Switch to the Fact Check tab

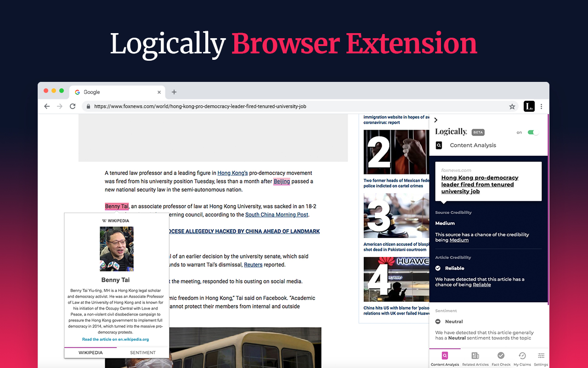(x=501, y=358)
